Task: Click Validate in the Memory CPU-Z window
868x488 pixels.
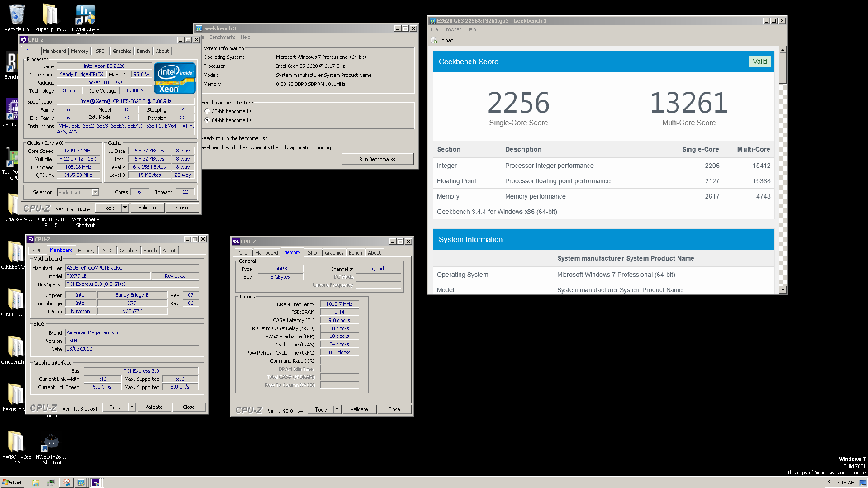Action: pyautogui.click(x=359, y=410)
